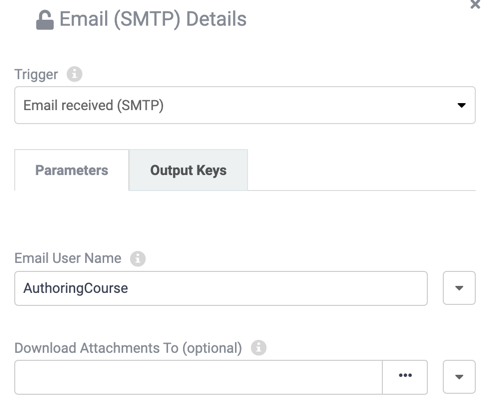Expand the dropdown beside the Email User Name field
The height and width of the screenshot is (410, 494).
tap(459, 288)
